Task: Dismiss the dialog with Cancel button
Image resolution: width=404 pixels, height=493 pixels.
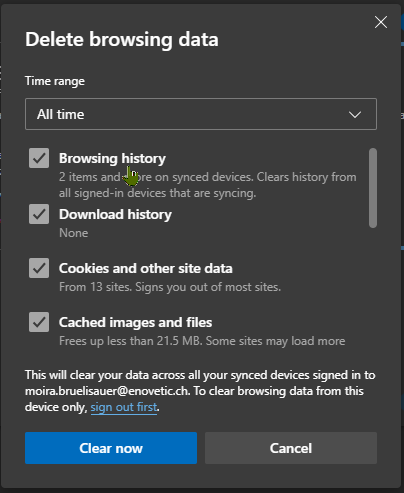Action: (291, 448)
